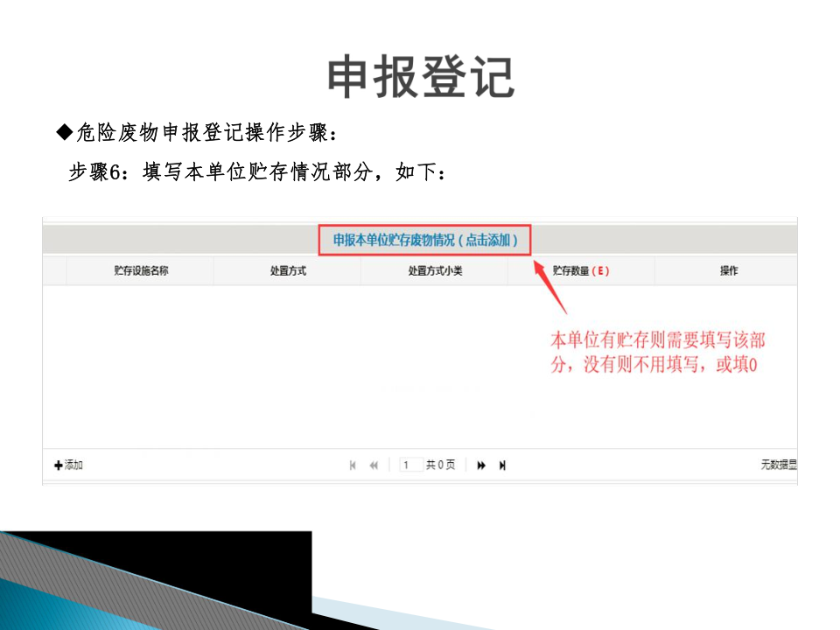Go to next page pager icon
Screen dimensions: 840x630
[x=481, y=465]
